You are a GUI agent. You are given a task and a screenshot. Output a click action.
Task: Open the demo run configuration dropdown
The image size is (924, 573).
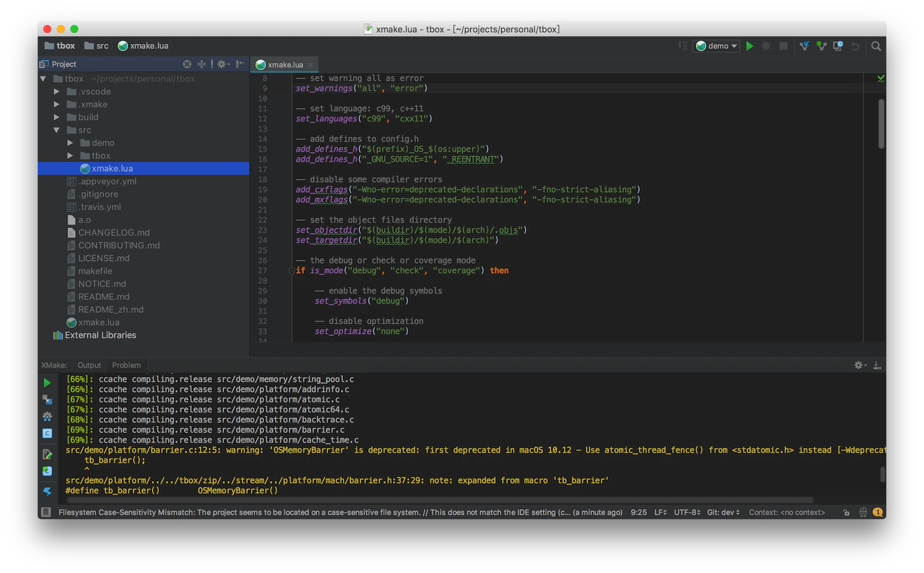(x=717, y=46)
